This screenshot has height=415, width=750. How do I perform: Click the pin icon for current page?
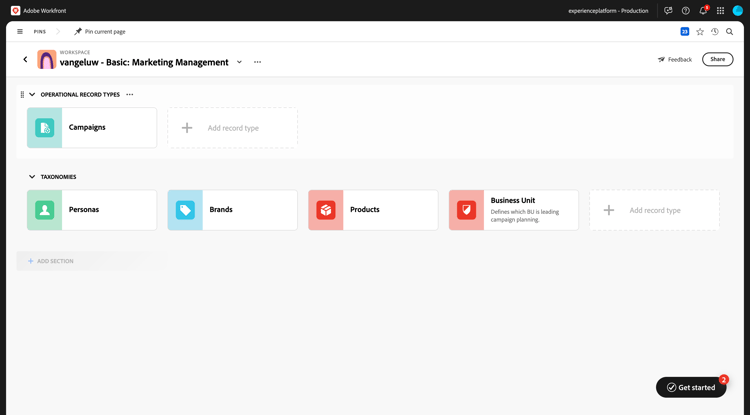point(78,32)
